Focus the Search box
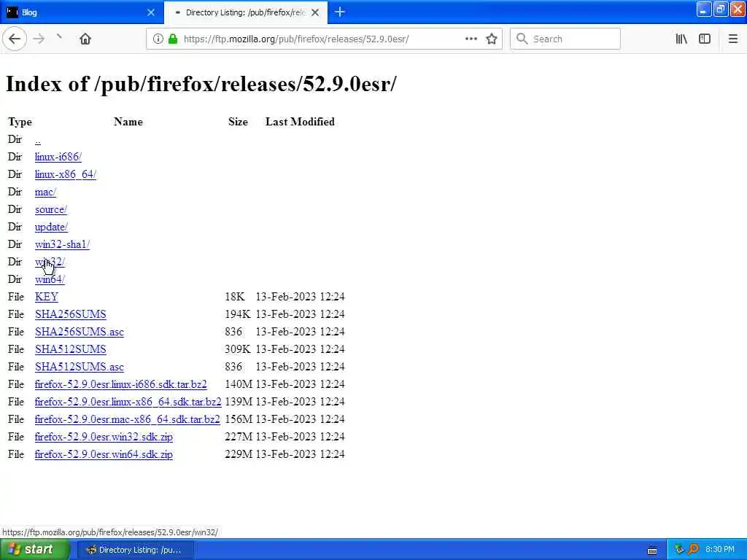The image size is (747, 560). [565, 39]
